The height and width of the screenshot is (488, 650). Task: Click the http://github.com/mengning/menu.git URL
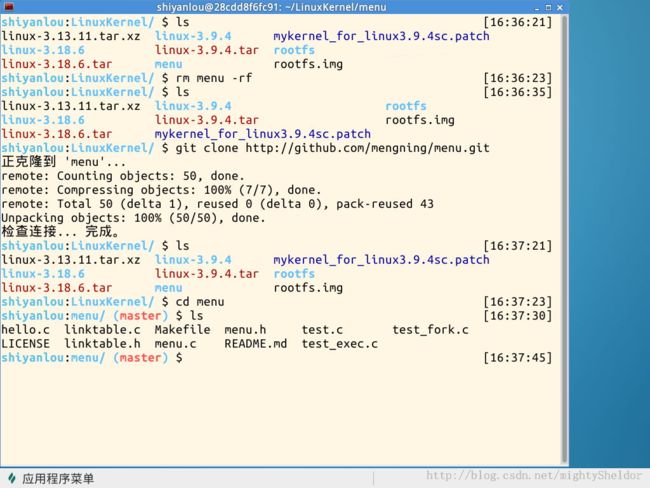(x=367, y=148)
